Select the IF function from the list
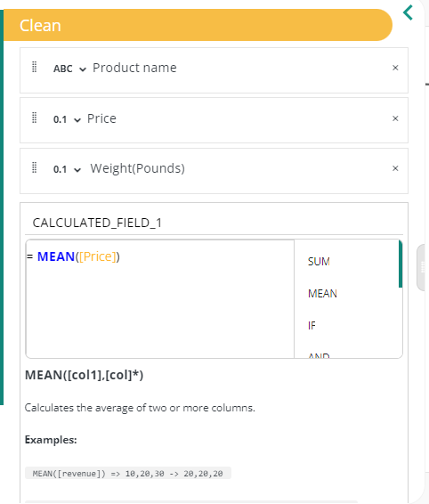The image size is (429, 504). (312, 326)
